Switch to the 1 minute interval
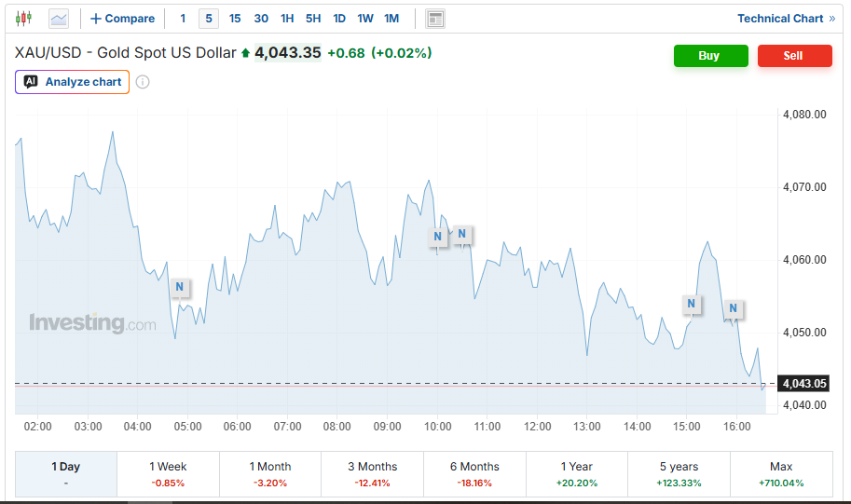 tap(183, 19)
